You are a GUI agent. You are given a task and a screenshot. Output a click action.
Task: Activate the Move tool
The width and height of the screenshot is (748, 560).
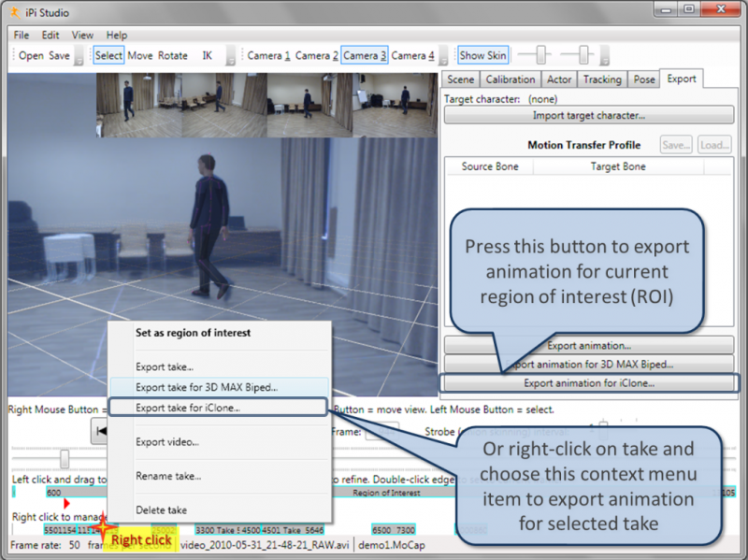[x=140, y=55]
